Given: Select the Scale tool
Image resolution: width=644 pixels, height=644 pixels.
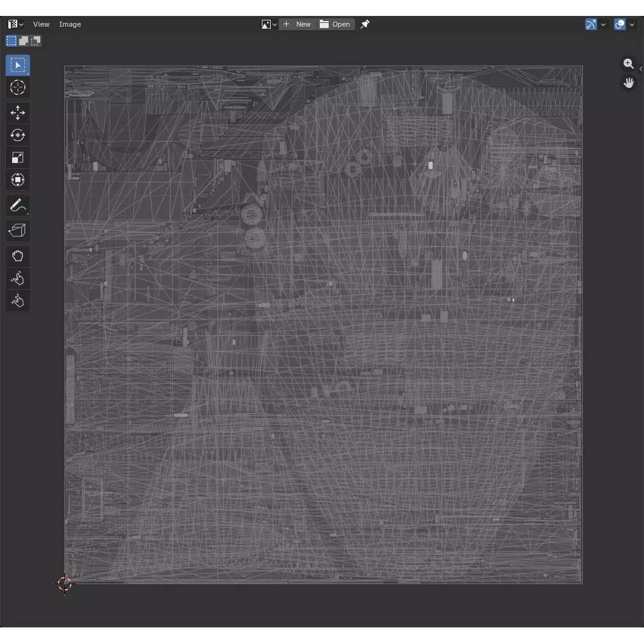Looking at the screenshot, I should pos(18,158).
